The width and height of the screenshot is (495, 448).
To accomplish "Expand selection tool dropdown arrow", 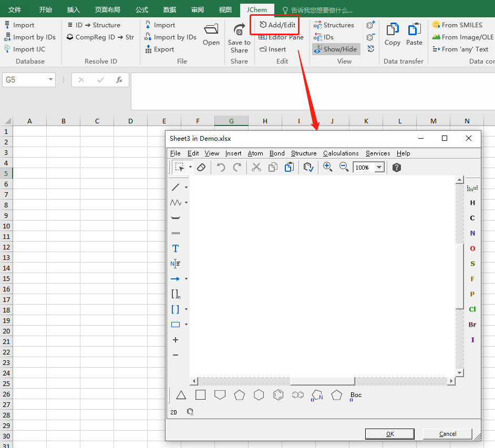I will pyautogui.click(x=190, y=167).
